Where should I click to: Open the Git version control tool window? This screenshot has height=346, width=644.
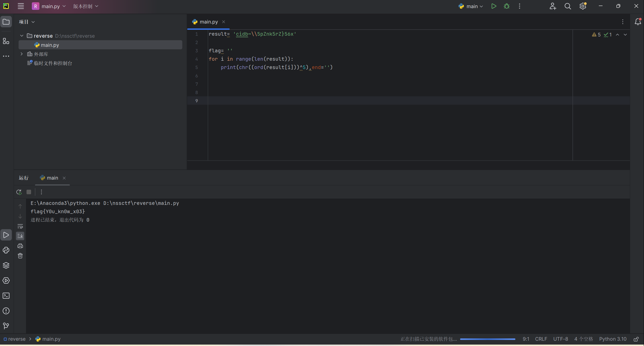[x=6, y=326]
